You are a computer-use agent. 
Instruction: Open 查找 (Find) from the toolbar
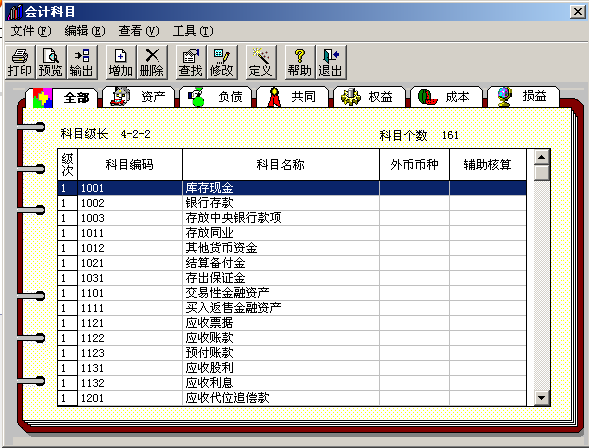[x=191, y=62]
